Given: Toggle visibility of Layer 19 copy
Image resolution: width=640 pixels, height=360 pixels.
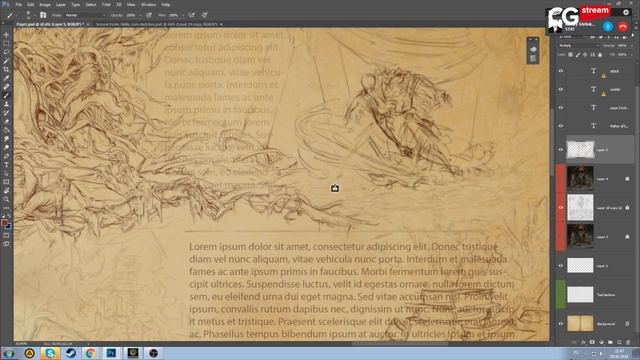Looking at the screenshot, I should (561, 207).
